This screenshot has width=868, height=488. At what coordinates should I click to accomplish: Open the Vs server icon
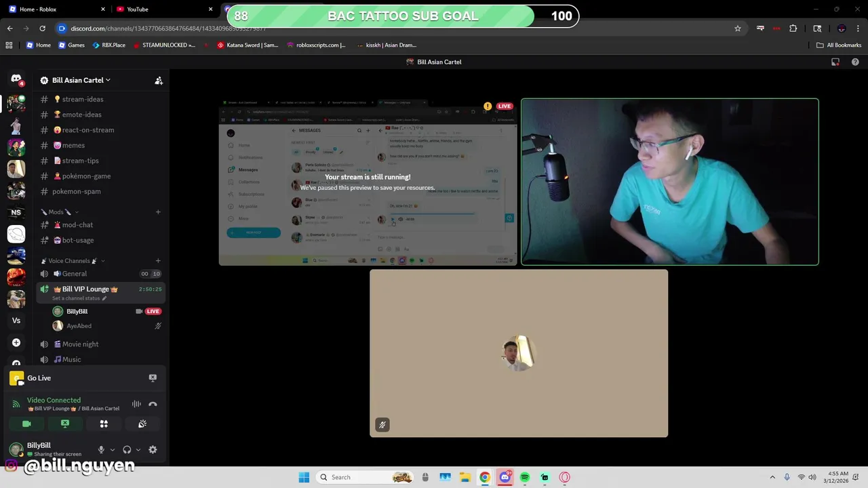click(16, 321)
